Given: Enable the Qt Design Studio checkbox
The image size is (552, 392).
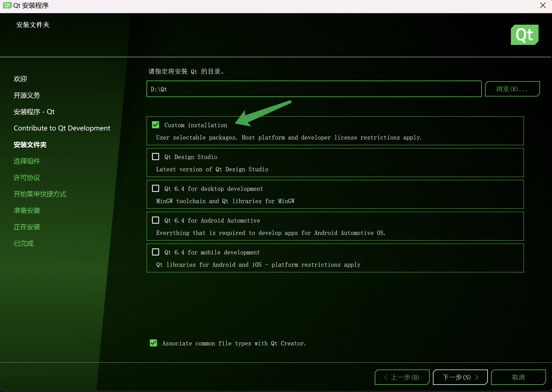Looking at the screenshot, I should click(156, 157).
